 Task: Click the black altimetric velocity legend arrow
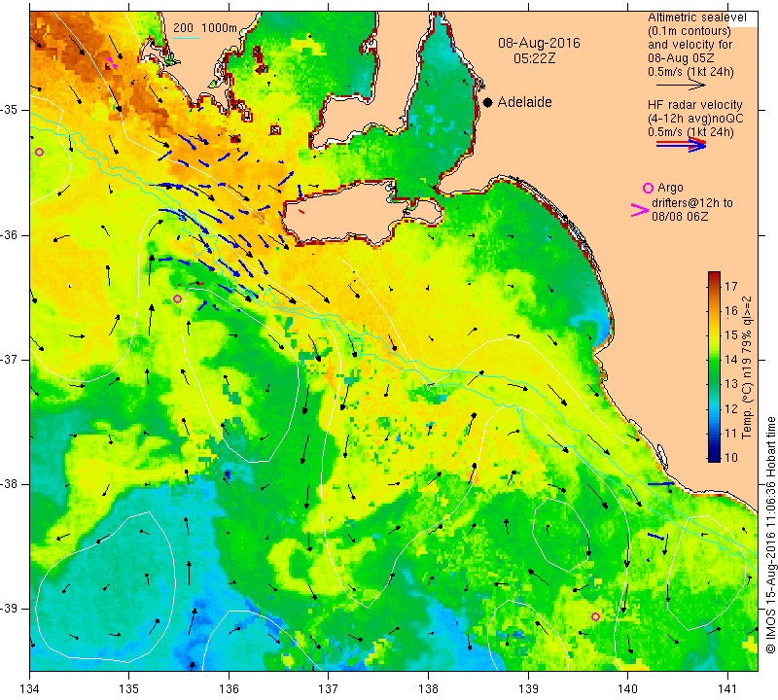[x=682, y=86]
